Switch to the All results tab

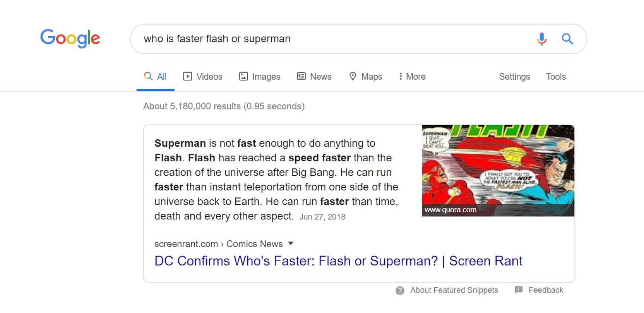coord(155,76)
